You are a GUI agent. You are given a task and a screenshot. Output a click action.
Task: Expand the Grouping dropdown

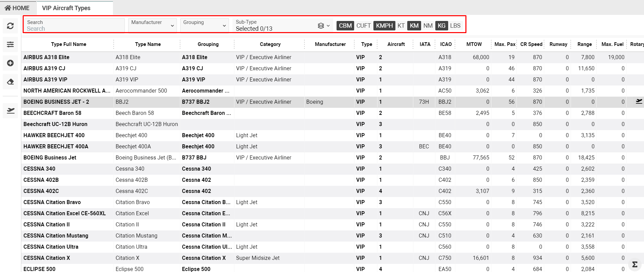[x=205, y=25]
